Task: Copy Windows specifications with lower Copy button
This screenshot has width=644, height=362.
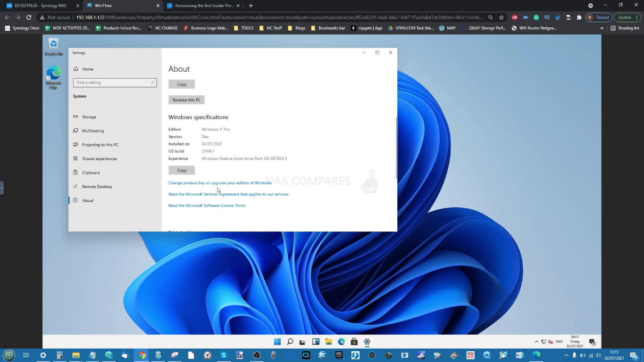Action: tap(182, 170)
